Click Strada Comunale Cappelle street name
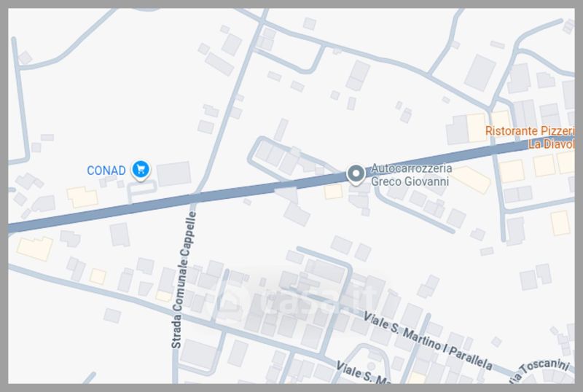Viewport: 583px width, 392px height. [184, 280]
